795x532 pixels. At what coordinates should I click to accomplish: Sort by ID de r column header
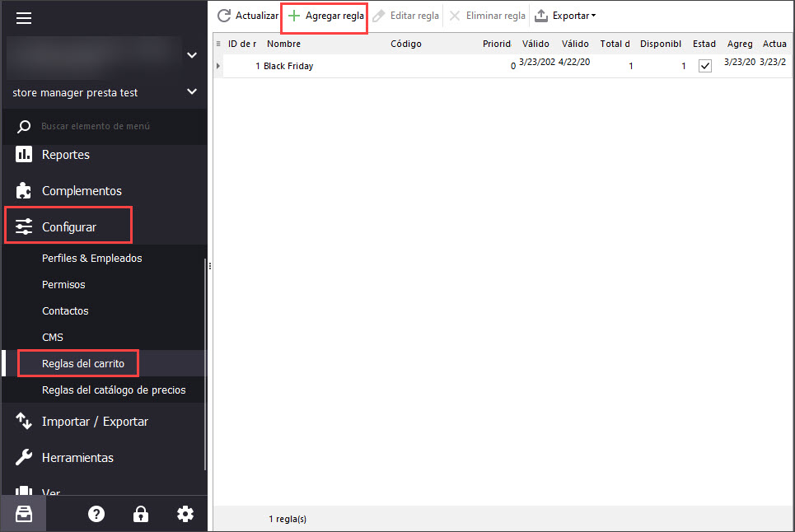tap(242, 44)
